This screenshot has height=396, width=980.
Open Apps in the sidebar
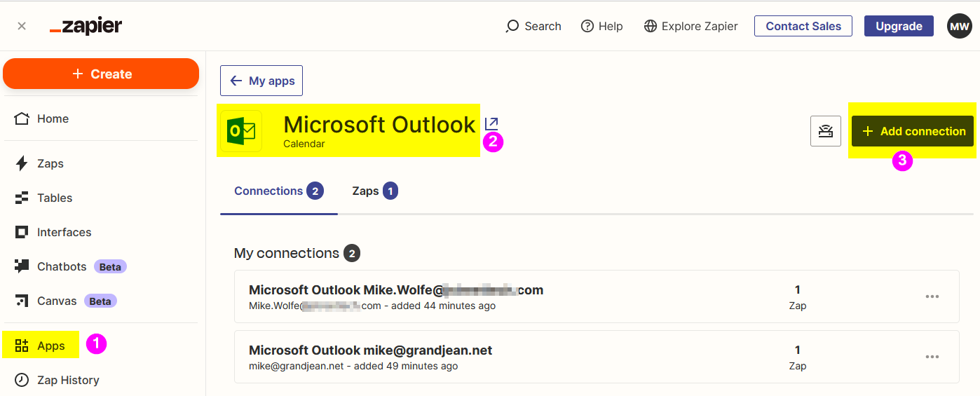coord(41,346)
